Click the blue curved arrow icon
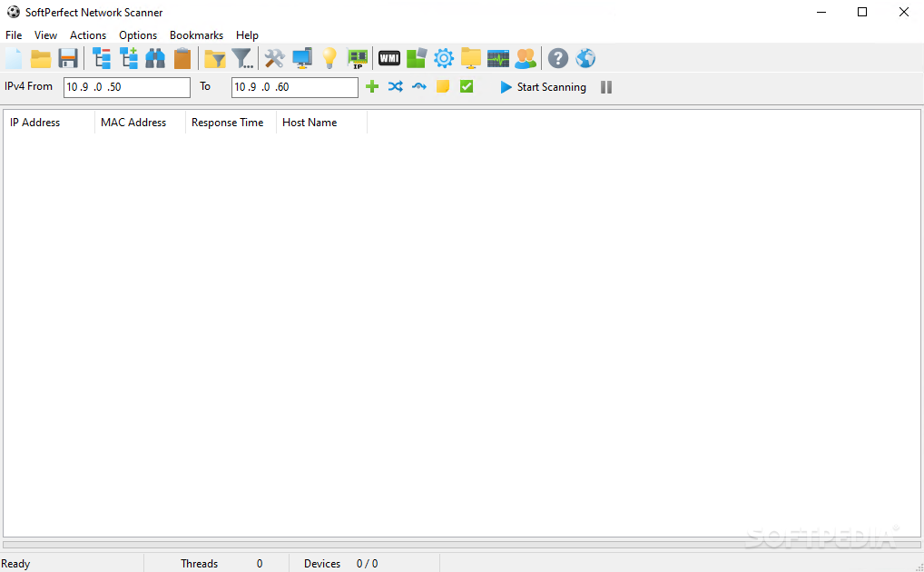 419,86
